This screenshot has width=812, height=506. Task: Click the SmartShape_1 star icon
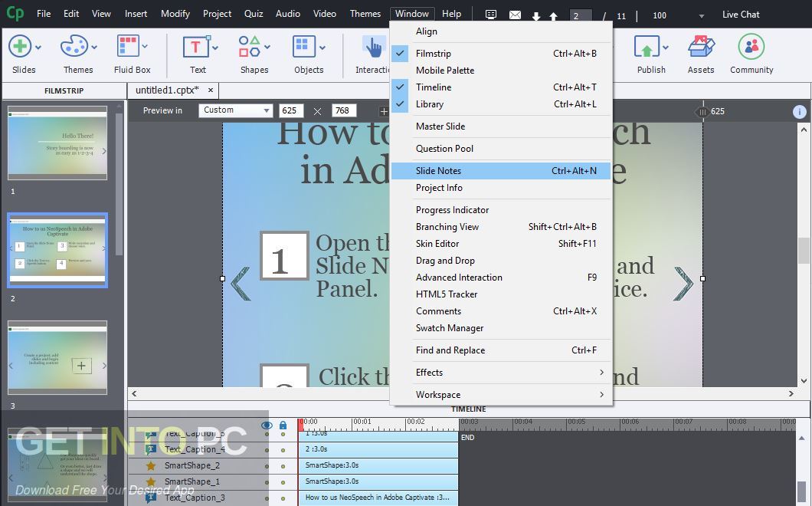pos(151,481)
